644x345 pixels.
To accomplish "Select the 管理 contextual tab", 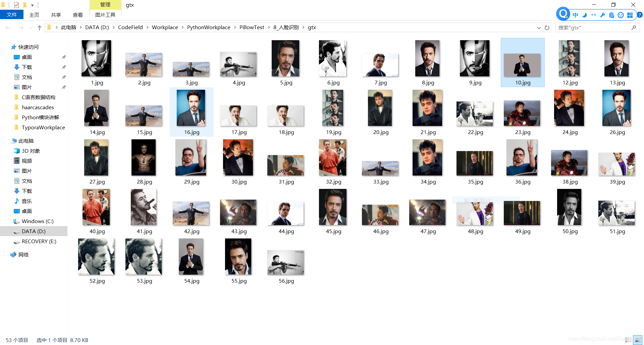I will point(105,5).
